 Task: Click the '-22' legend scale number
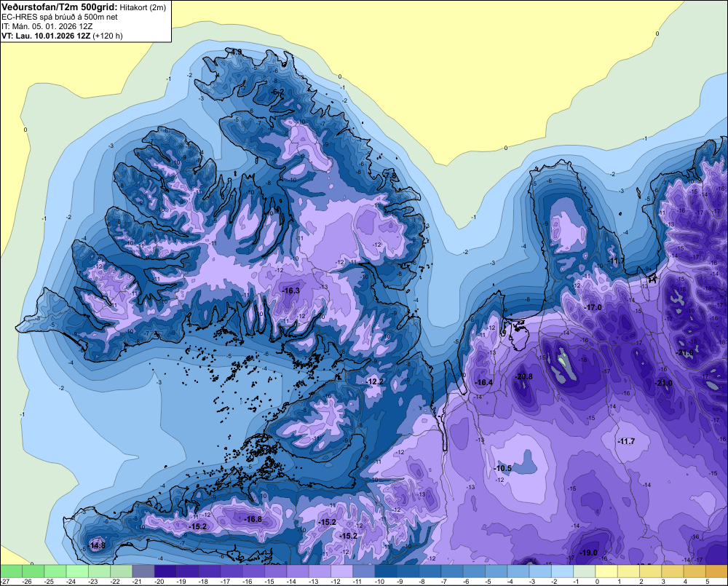click(x=115, y=582)
